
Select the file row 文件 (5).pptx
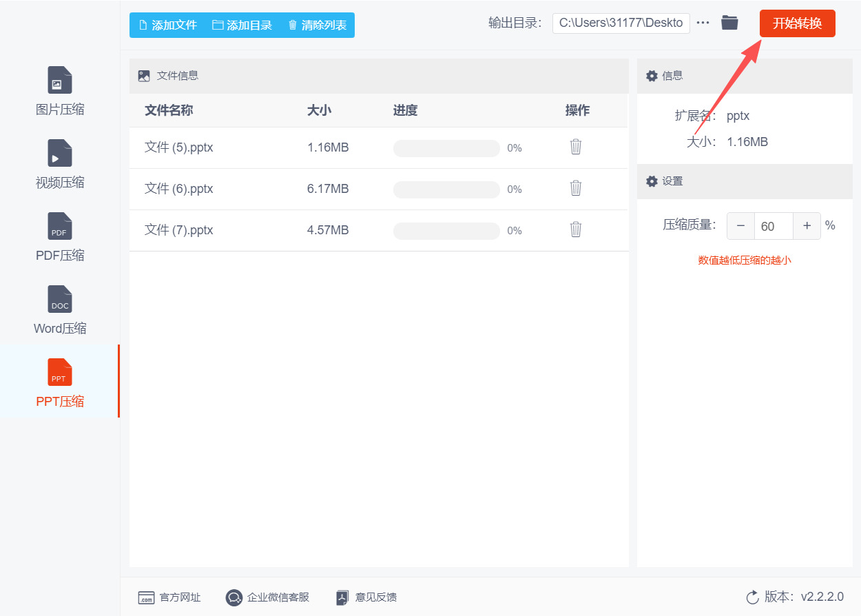(x=378, y=147)
